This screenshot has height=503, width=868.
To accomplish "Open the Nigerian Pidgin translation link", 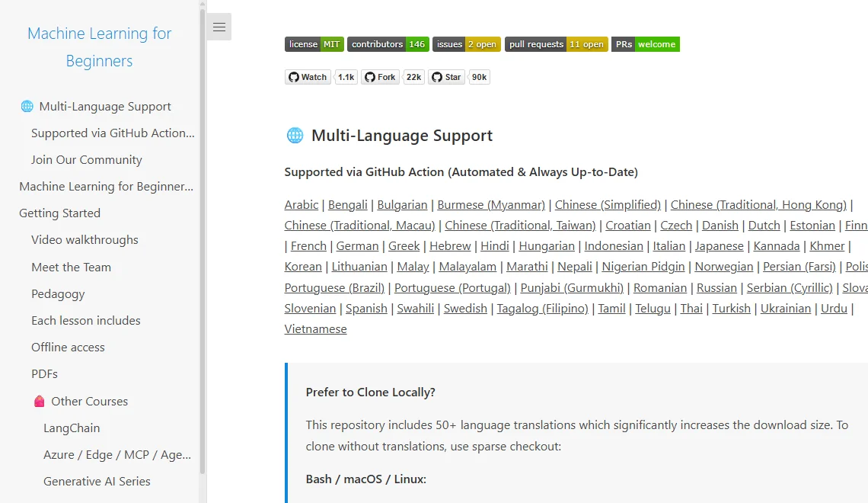I will click(643, 267).
